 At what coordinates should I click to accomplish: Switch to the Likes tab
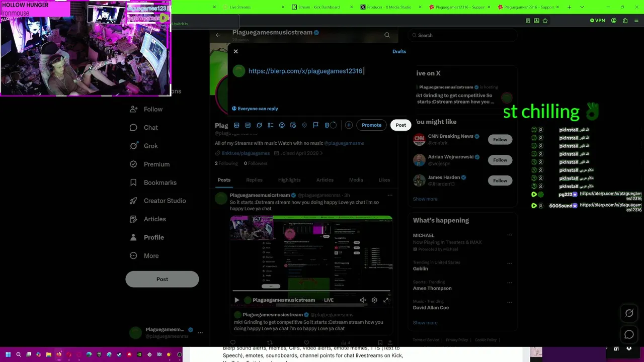(x=384, y=180)
